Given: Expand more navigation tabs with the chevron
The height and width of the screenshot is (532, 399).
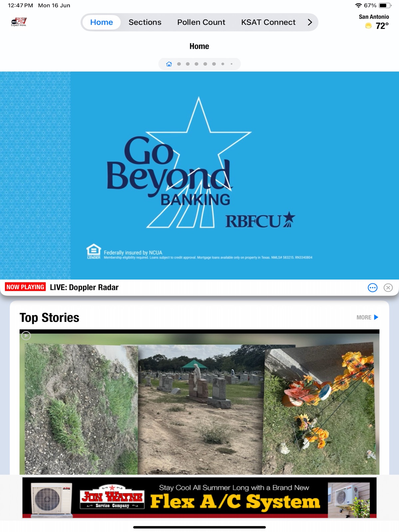Looking at the screenshot, I should (x=310, y=22).
